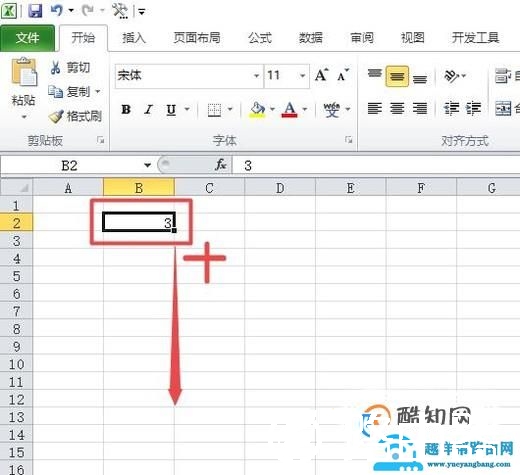Click 格式刷 format painter
Viewport: 520px width, 475px height.
(x=75, y=116)
